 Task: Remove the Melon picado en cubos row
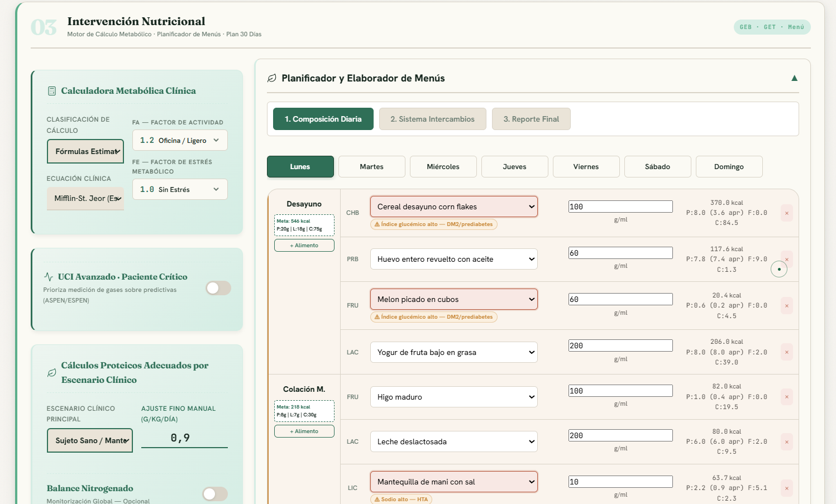(787, 306)
